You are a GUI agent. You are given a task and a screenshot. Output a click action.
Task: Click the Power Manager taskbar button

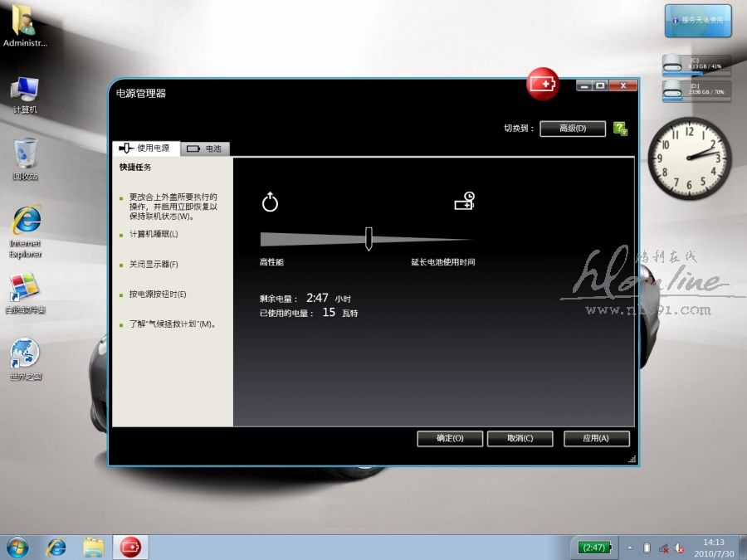(130, 548)
